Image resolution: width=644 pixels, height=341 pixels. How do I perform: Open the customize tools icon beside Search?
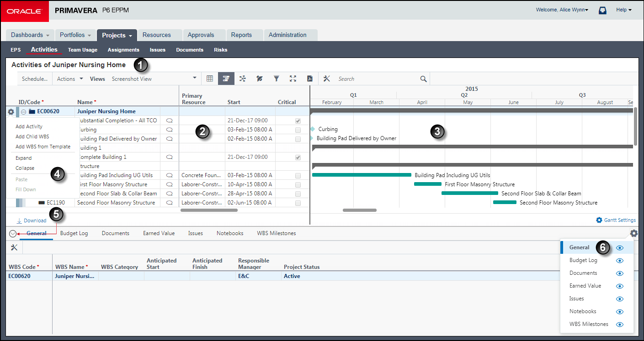pyautogui.click(x=326, y=79)
